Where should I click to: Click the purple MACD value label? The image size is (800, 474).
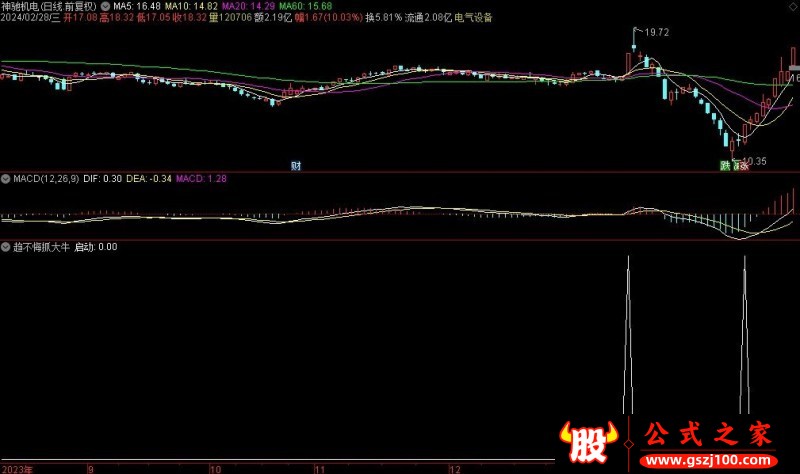click(x=202, y=178)
